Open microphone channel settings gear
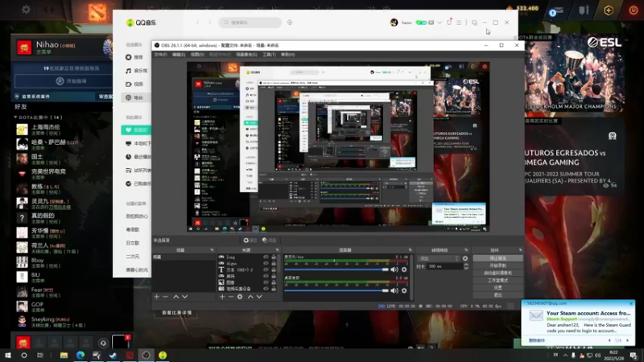 tap(404, 269)
